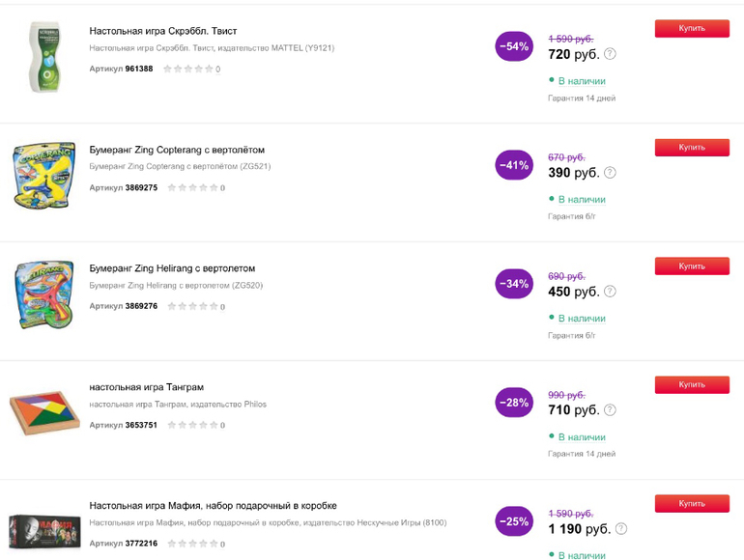
Task: Click В наличии for Zing Helirang
Action: coord(582,319)
